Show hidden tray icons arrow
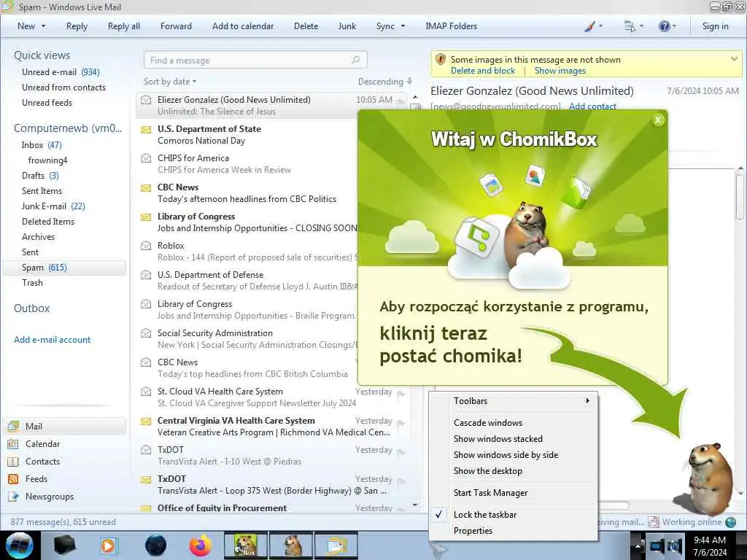Image resolution: width=747 pixels, height=560 pixels. [x=638, y=546]
